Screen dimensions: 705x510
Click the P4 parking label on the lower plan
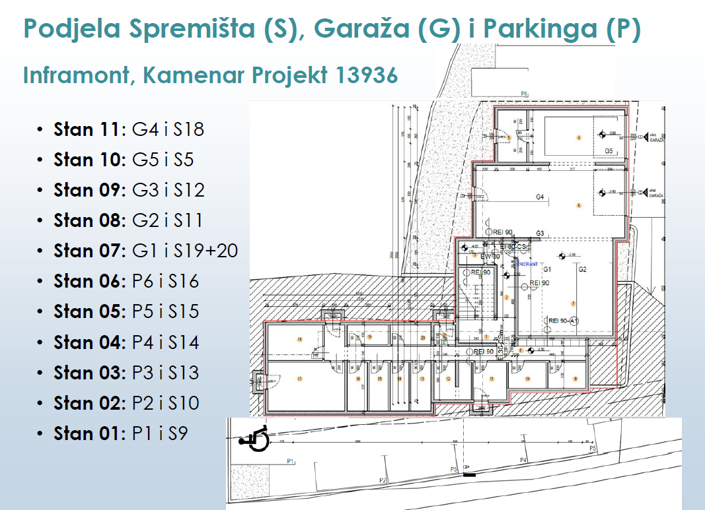(523, 460)
